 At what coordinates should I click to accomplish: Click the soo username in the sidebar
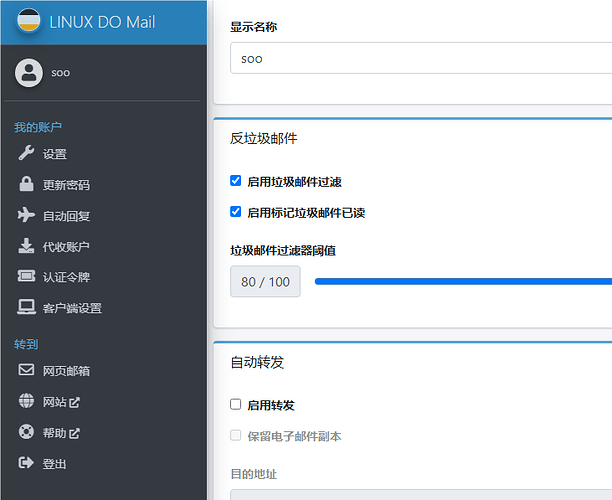[60, 73]
